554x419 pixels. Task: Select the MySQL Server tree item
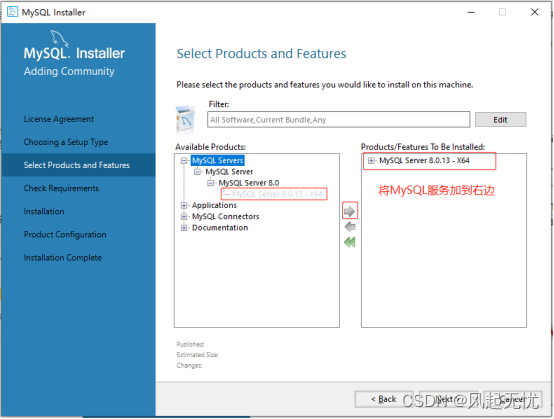pos(229,172)
